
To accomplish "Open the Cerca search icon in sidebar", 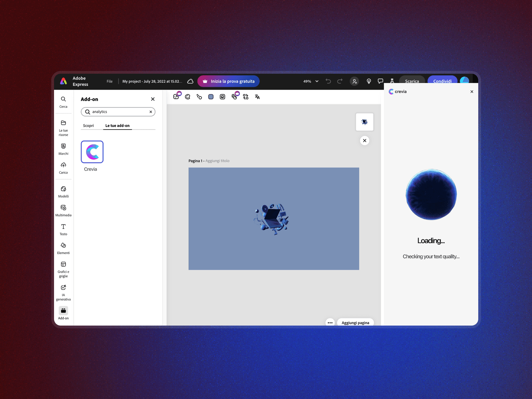I will [63, 99].
